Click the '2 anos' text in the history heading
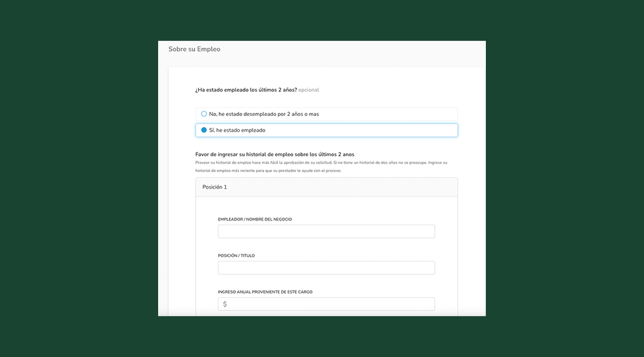Screen dimensions: 644x357 pyautogui.click(x=346, y=154)
